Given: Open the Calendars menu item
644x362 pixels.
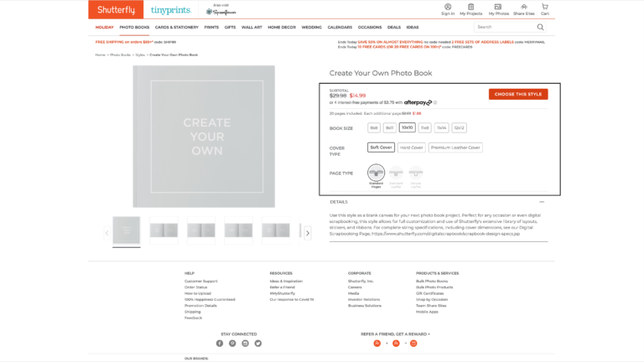Looking at the screenshot, I should [340, 27].
